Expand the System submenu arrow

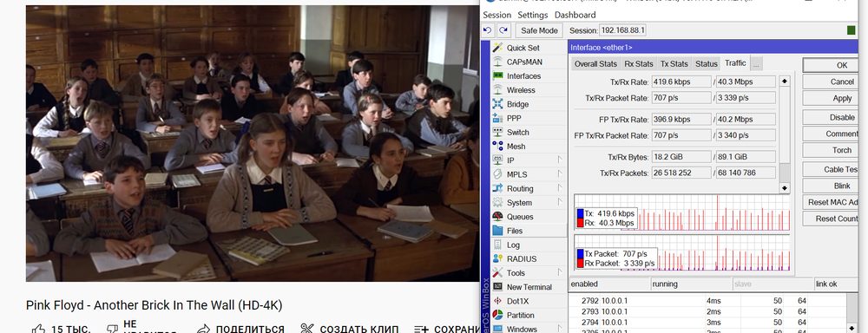pyautogui.click(x=560, y=202)
